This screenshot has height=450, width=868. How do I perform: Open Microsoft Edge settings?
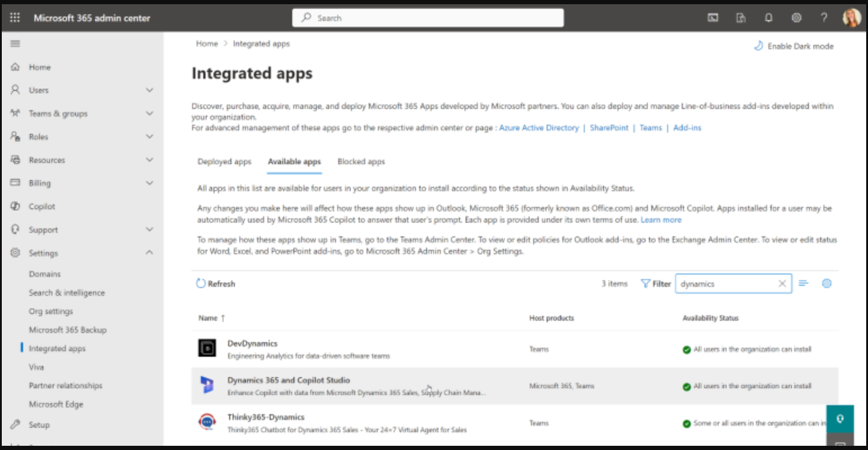[56, 404]
